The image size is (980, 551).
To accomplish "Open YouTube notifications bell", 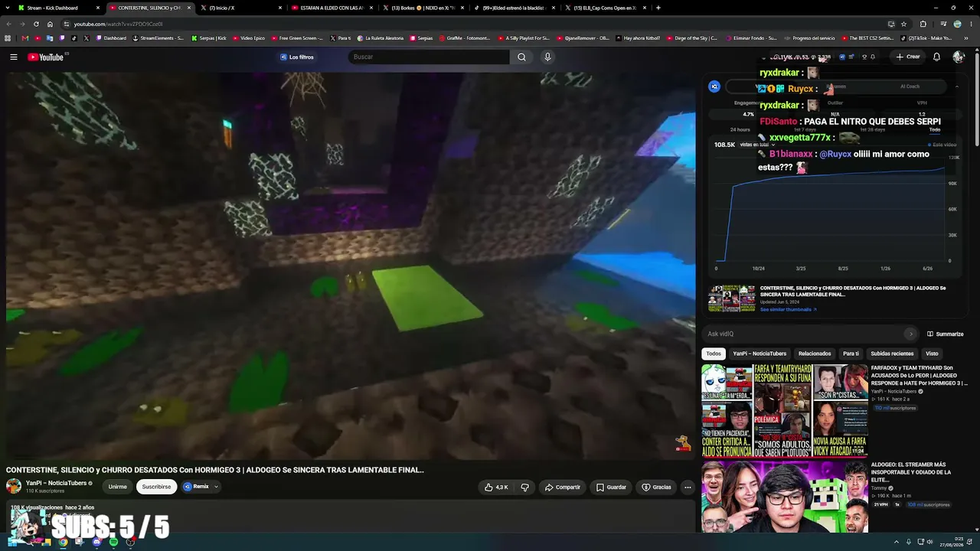I will (936, 57).
